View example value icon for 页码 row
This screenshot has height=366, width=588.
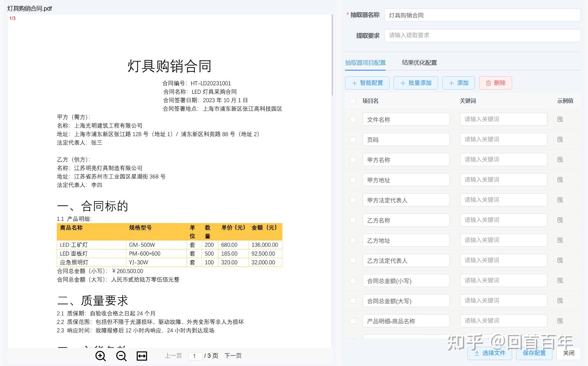tap(560, 139)
